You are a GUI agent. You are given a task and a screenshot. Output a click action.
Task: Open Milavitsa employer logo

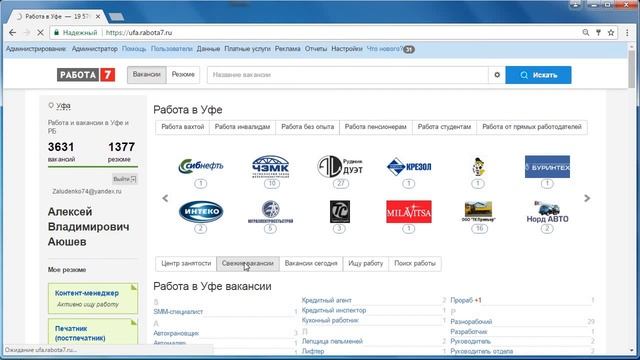(x=409, y=211)
